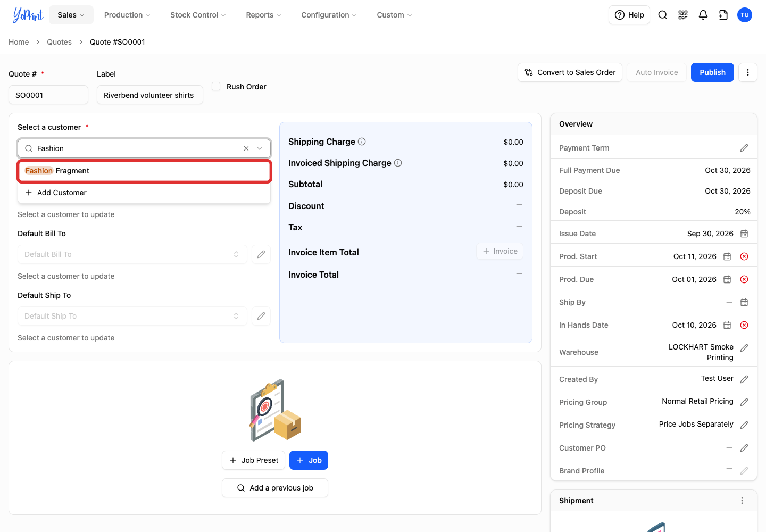
Task: Edit the Pricing Group pencil icon
Action: (744, 402)
